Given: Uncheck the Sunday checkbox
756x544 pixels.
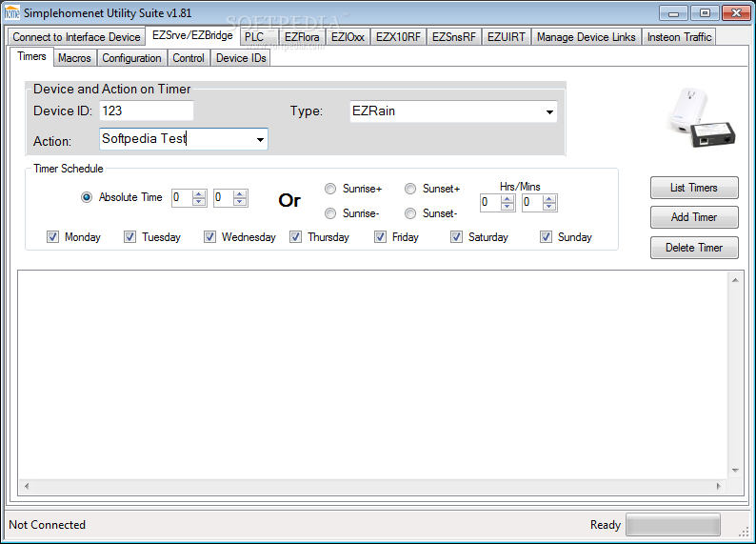Looking at the screenshot, I should tap(546, 237).
